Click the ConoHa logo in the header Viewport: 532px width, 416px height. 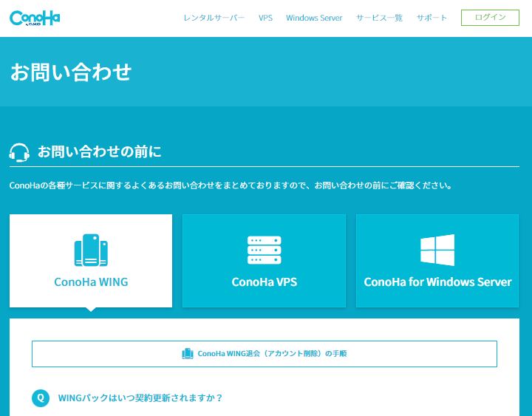[35, 18]
